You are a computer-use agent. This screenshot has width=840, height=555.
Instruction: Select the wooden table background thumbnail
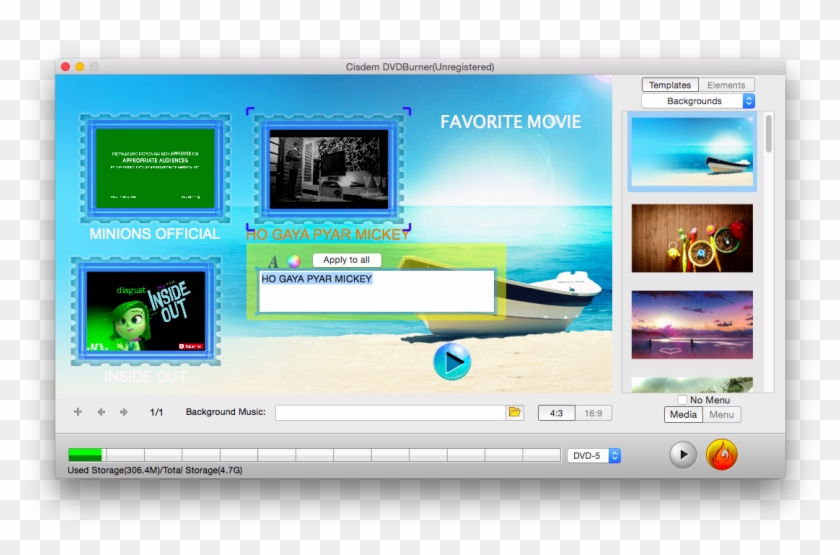coord(692,238)
